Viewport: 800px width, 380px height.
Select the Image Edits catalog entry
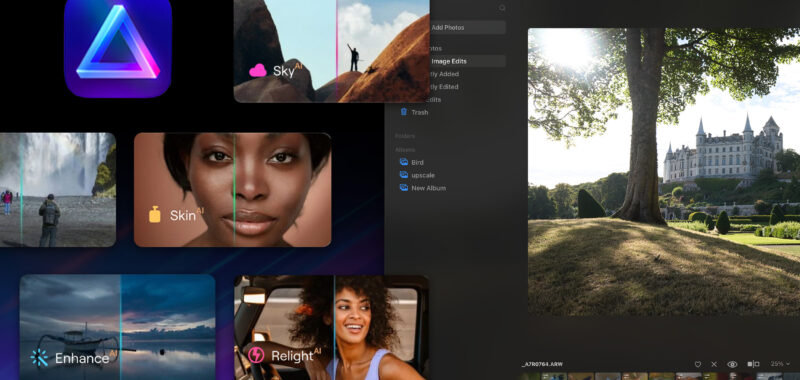(467, 61)
